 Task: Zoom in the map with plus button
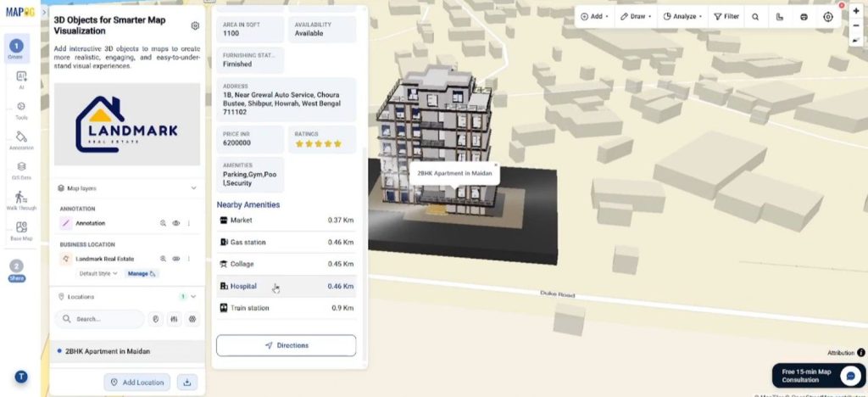pos(856,11)
